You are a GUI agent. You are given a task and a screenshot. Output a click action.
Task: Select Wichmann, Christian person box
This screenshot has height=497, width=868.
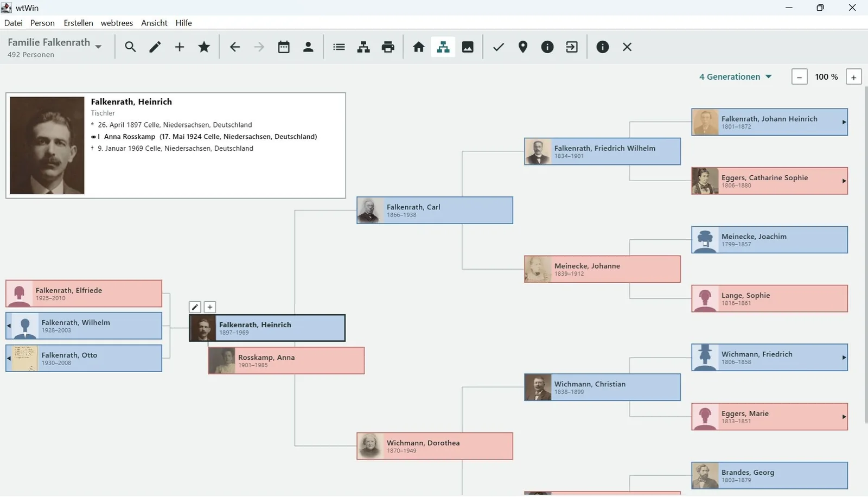point(602,387)
